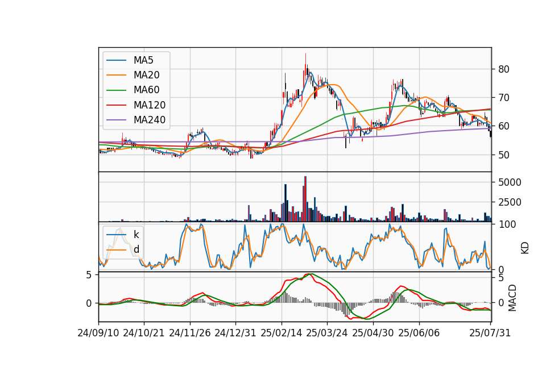Click the KD axis title label
The image size is (546, 392).
coord(525,248)
